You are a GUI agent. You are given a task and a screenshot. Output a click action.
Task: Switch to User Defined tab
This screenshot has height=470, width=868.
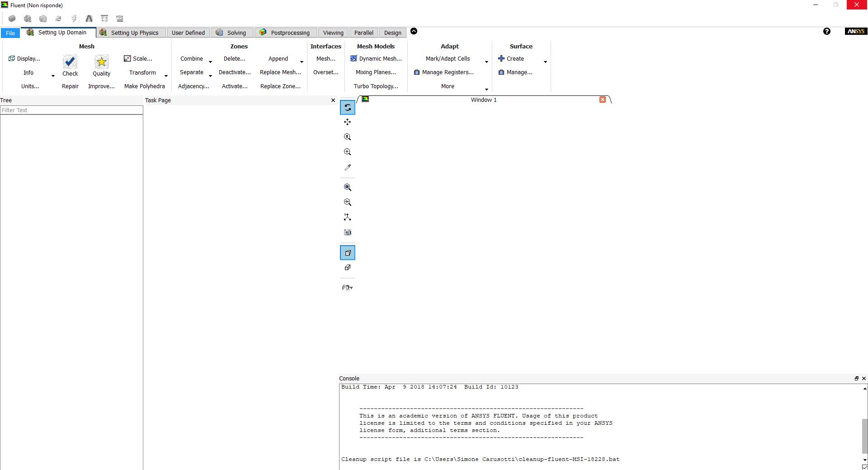point(188,33)
